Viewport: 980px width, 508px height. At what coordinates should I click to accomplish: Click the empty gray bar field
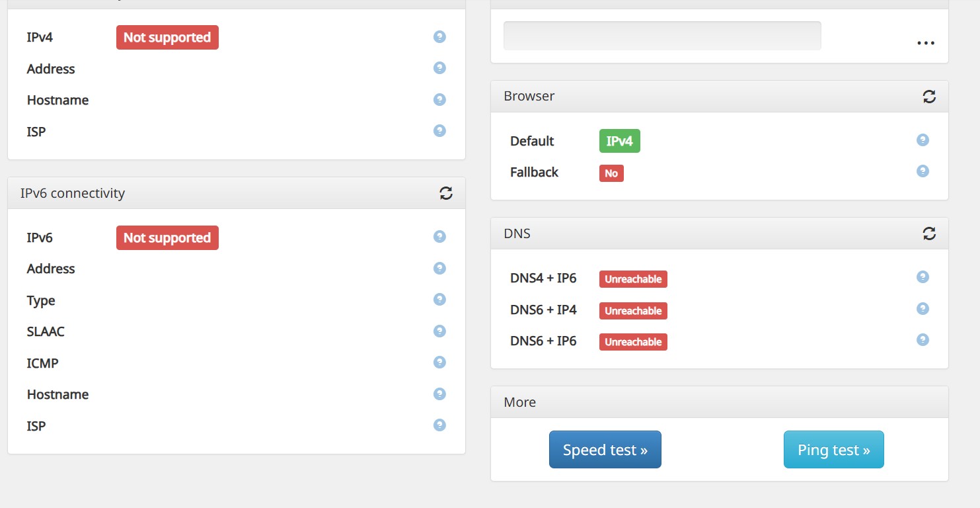click(x=662, y=36)
